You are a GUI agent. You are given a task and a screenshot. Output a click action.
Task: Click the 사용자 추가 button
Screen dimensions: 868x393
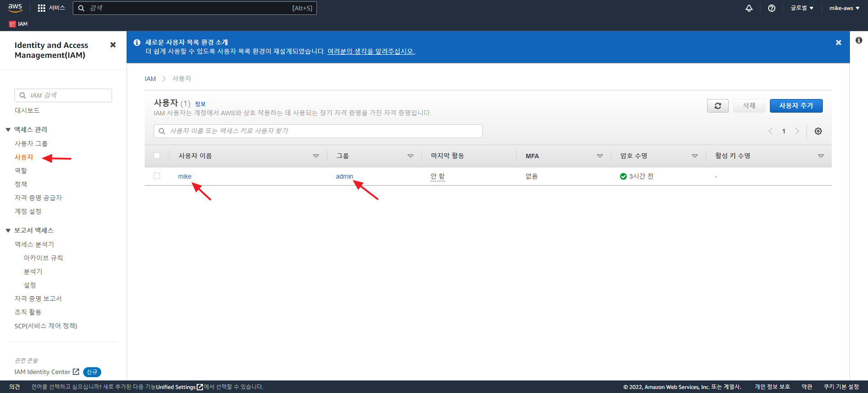pos(796,106)
